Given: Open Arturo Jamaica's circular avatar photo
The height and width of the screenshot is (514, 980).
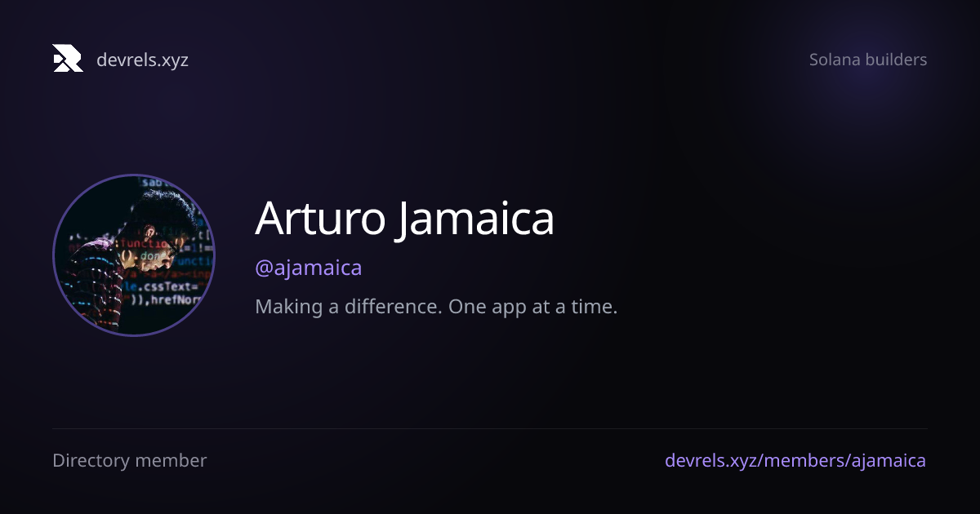Looking at the screenshot, I should [x=134, y=255].
